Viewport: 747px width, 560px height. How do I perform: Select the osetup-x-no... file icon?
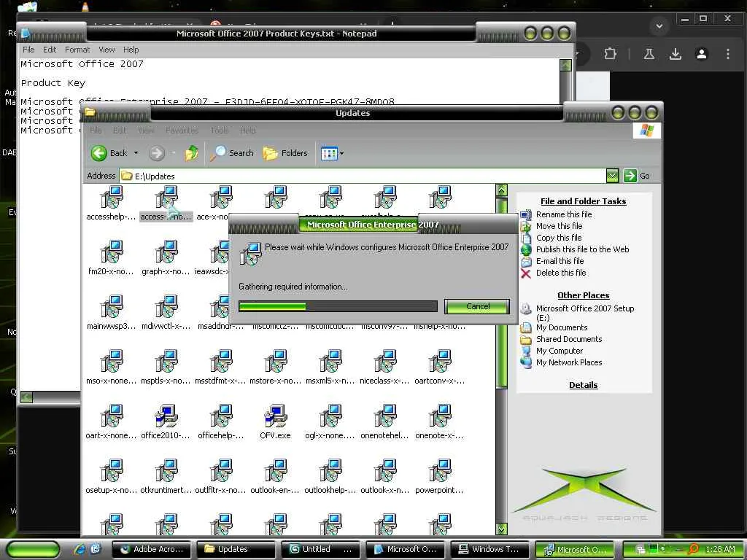coord(111,470)
